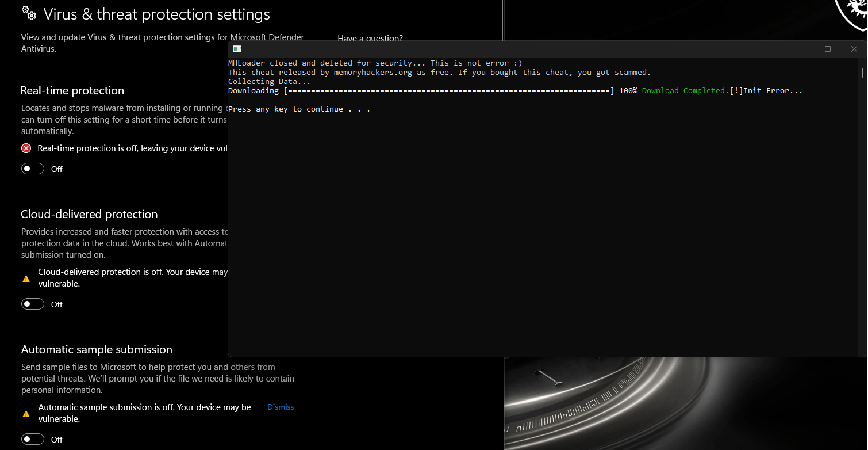
Task: Enable the Cloud-delivered protection switch
Action: (33, 304)
